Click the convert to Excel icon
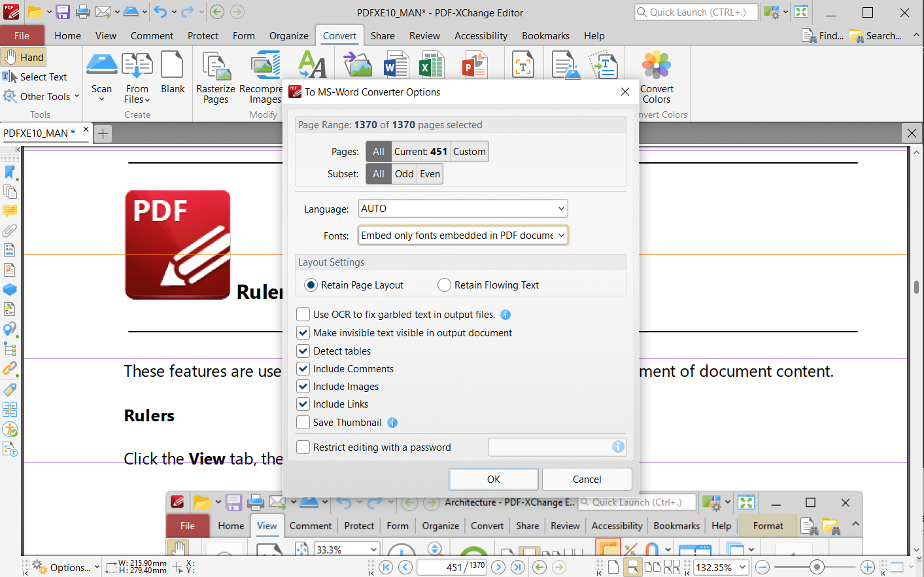Screen dimensions: 924x577 pyautogui.click(x=432, y=65)
